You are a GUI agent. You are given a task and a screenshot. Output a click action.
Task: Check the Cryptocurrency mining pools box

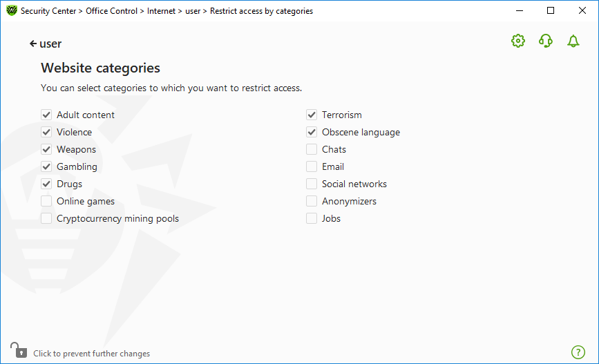tap(46, 218)
